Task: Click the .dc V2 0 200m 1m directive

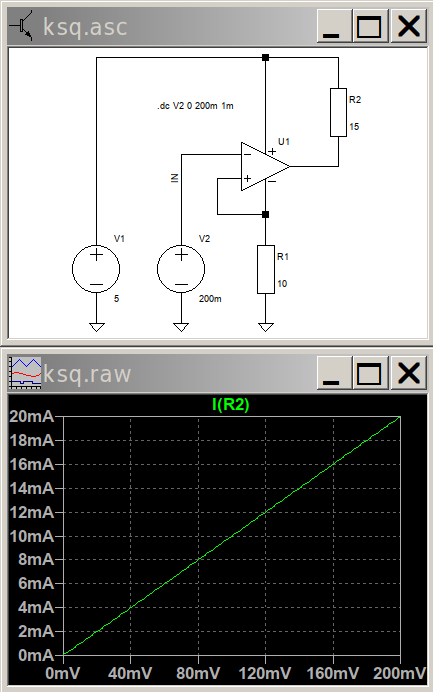Action: pos(195,106)
